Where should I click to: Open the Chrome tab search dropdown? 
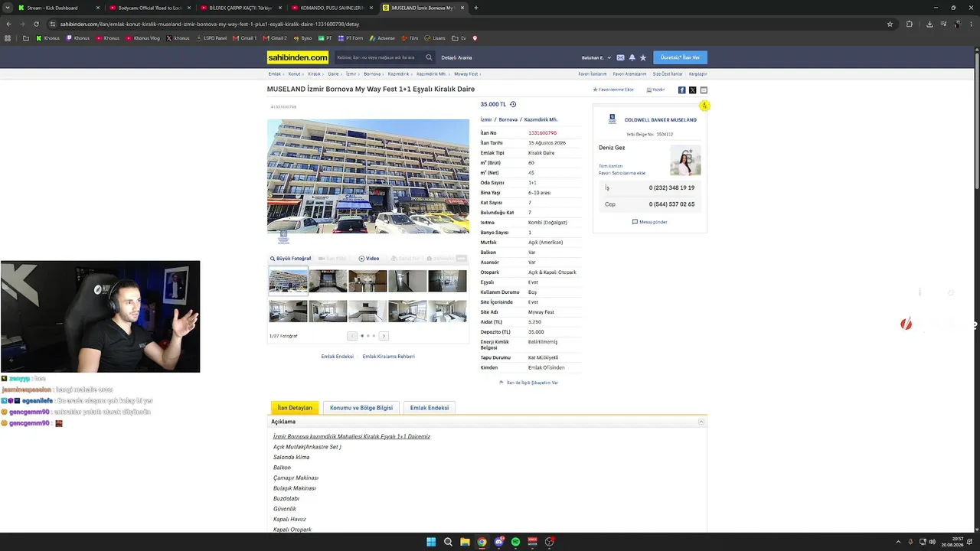(x=9, y=8)
